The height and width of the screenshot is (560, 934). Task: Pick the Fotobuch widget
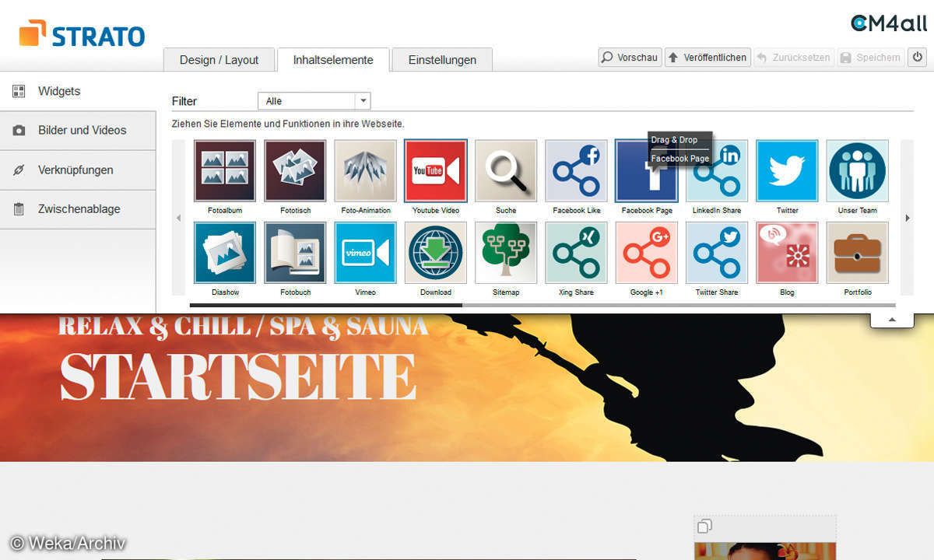pyautogui.click(x=295, y=253)
